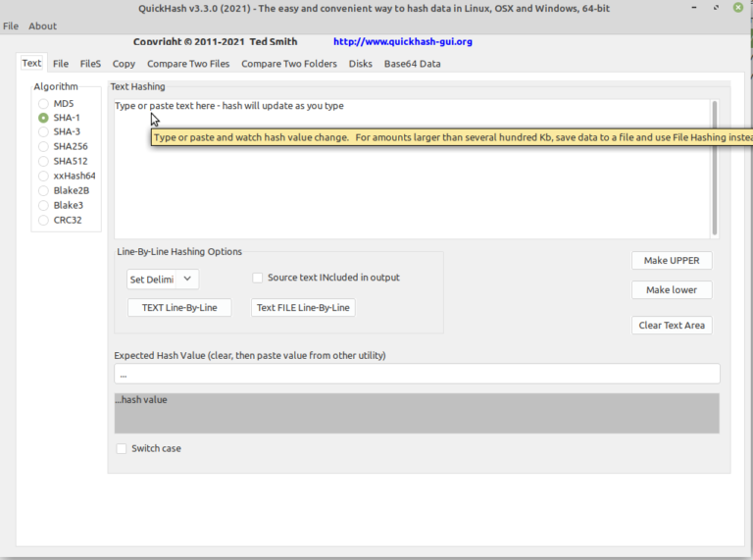753x560 pixels.
Task: Choose SHA256 hashing algorithm
Action: click(43, 146)
